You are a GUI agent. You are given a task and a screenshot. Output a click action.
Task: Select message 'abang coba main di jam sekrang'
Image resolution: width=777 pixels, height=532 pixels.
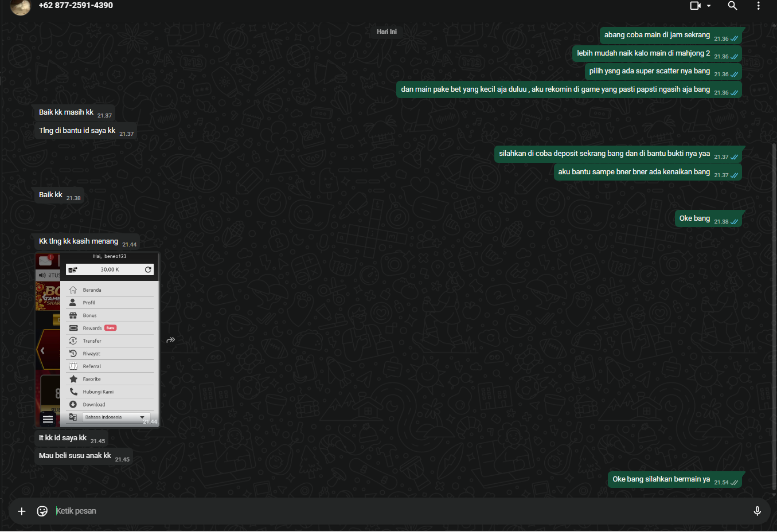tap(657, 35)
